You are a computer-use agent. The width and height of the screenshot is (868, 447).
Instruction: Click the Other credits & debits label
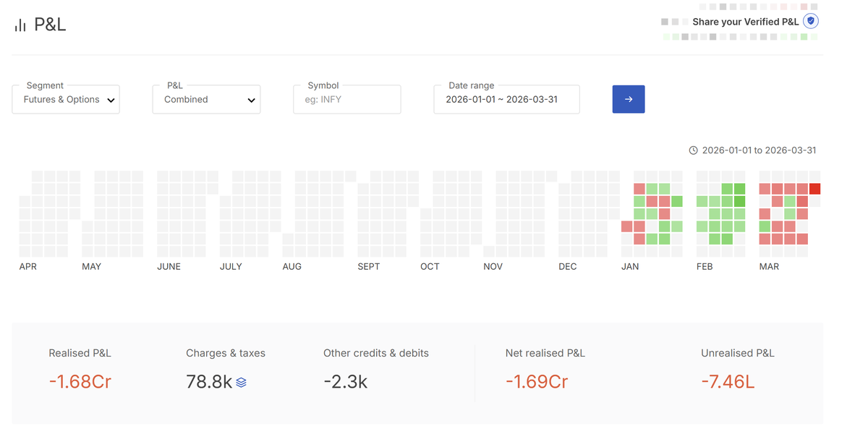coord(376,354)
